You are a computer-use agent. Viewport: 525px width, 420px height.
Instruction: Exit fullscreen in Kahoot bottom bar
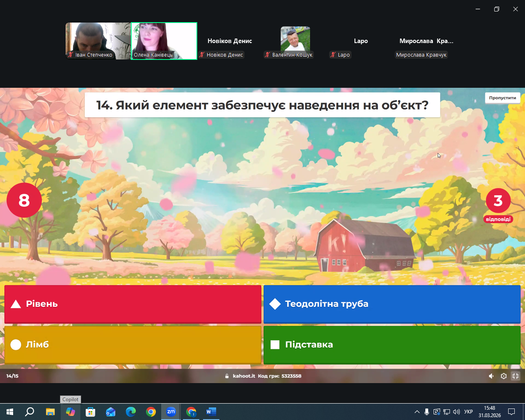point(516,376)
